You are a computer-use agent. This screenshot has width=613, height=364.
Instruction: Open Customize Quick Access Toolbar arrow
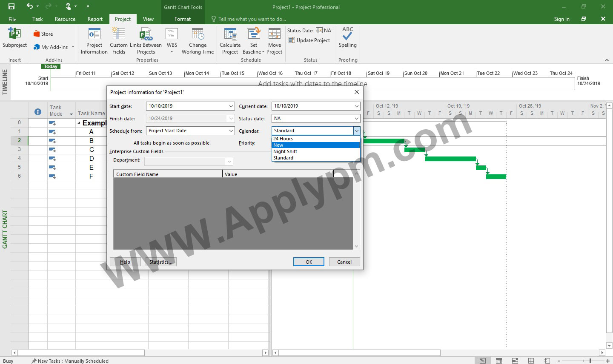click(88, 6)
